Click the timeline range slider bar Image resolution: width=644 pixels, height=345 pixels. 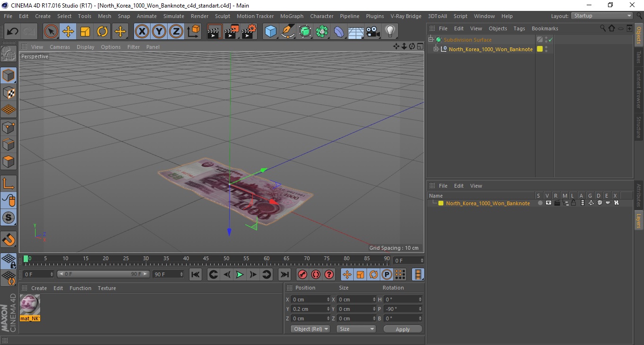pos(103,274)
